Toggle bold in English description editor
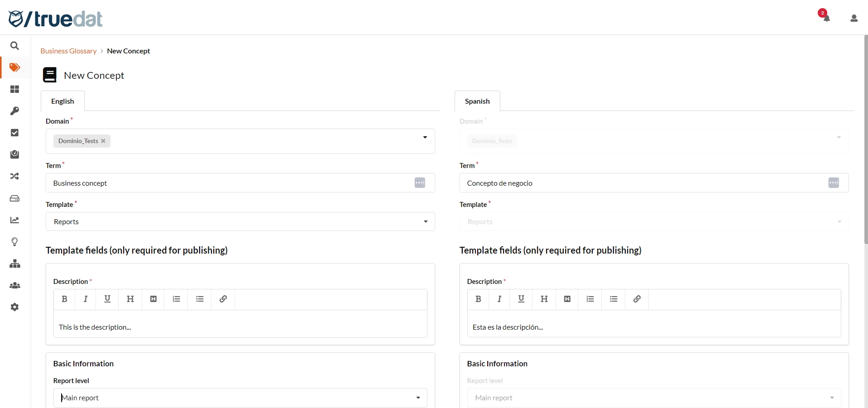 [x=64, y=299]
